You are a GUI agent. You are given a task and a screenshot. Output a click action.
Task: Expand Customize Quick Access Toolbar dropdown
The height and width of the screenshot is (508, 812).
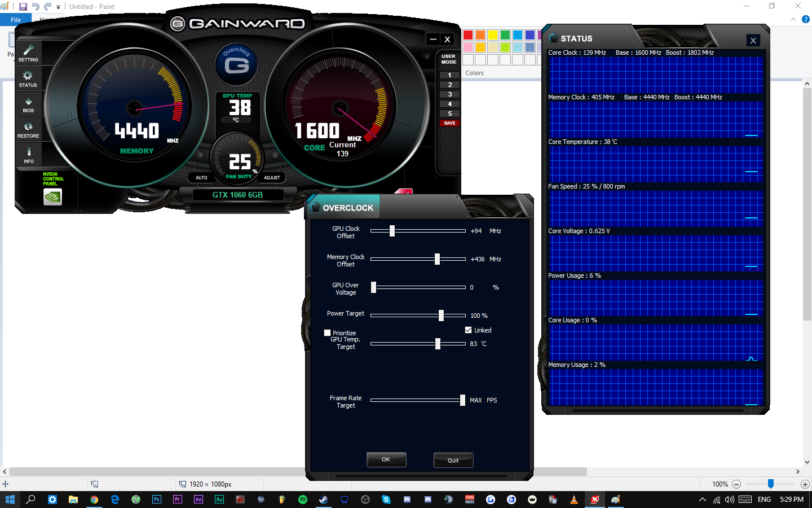(x=58, y=7)
